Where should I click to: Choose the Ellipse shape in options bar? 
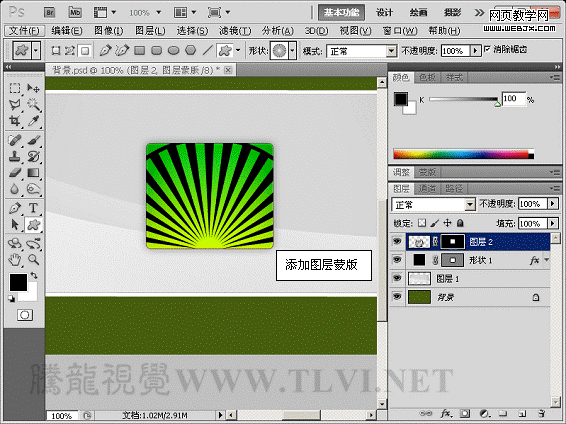(x=174, y=51)
